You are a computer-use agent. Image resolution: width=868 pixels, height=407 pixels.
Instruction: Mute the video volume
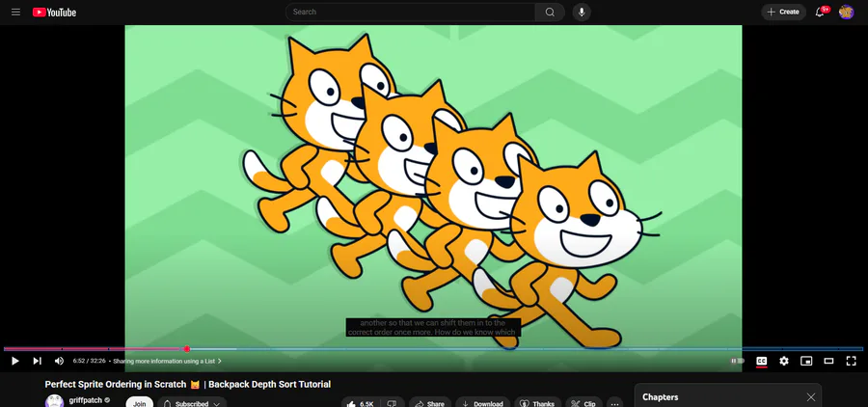tap(59, 361)
